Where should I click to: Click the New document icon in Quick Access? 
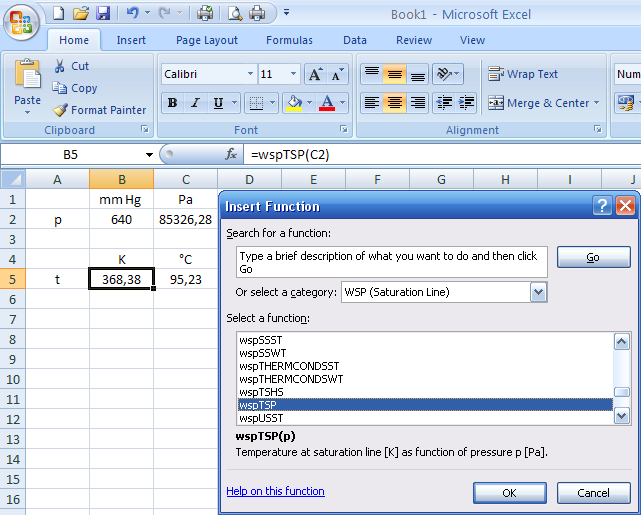click(x=58, y=13)
